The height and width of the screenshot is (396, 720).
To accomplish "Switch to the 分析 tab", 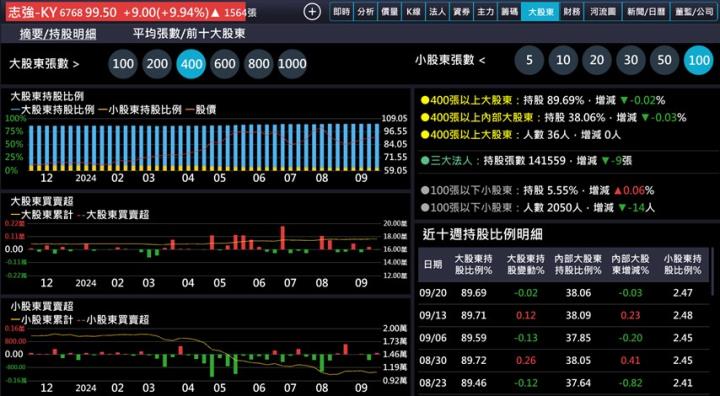I will 365,12.
